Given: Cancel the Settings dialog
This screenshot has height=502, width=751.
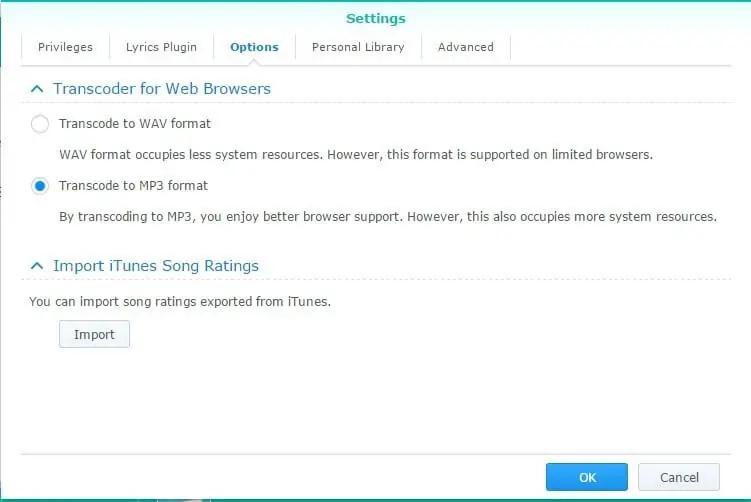Looking at the screenshot, I should click(679, 477).
